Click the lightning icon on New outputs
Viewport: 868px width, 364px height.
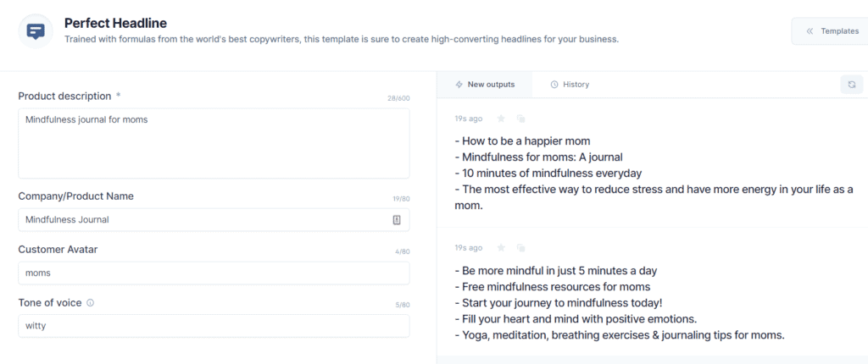459,85
